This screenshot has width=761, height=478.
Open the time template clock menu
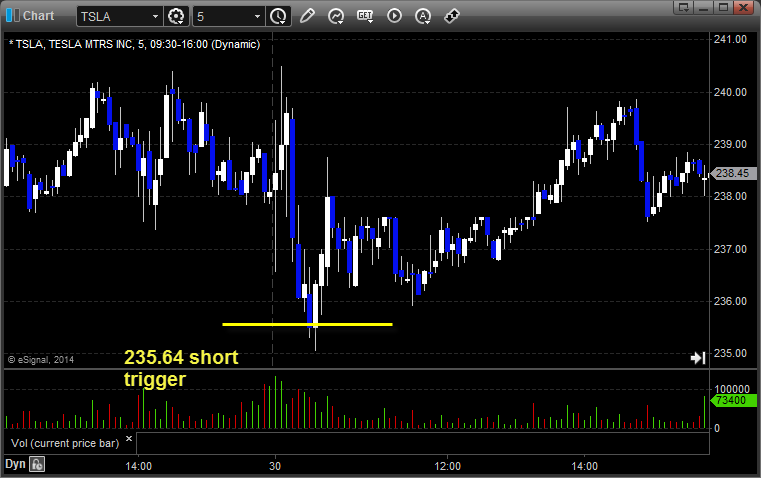[x=278, y=16]
